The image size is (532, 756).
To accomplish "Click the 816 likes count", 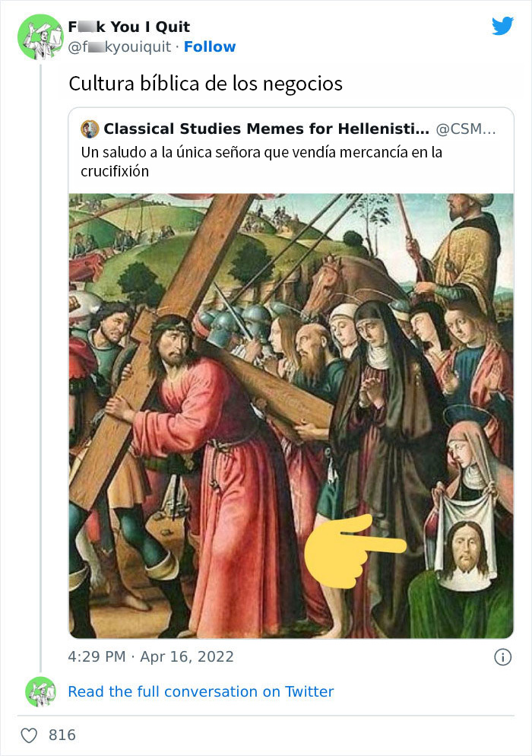I will pyautogui.click(x=62, y=735).
